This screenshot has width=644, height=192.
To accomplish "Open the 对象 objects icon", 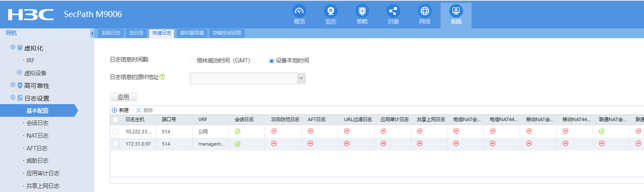I will [393, 11].
